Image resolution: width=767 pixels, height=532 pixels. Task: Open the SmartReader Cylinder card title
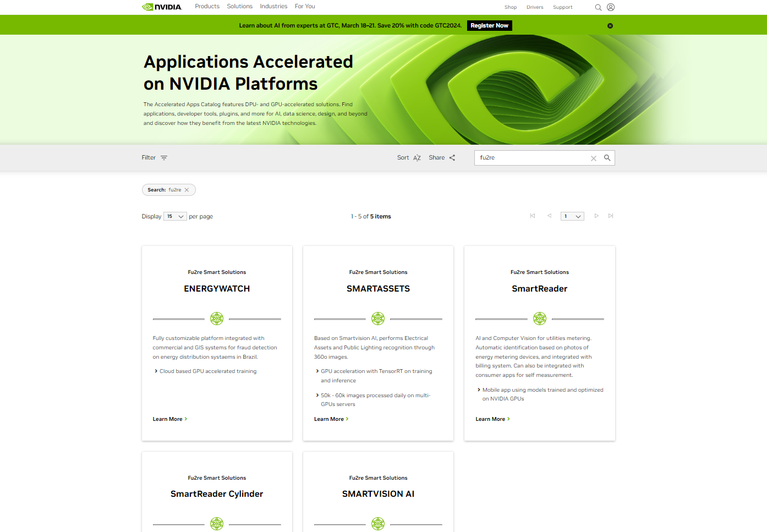tap(217, 494)
